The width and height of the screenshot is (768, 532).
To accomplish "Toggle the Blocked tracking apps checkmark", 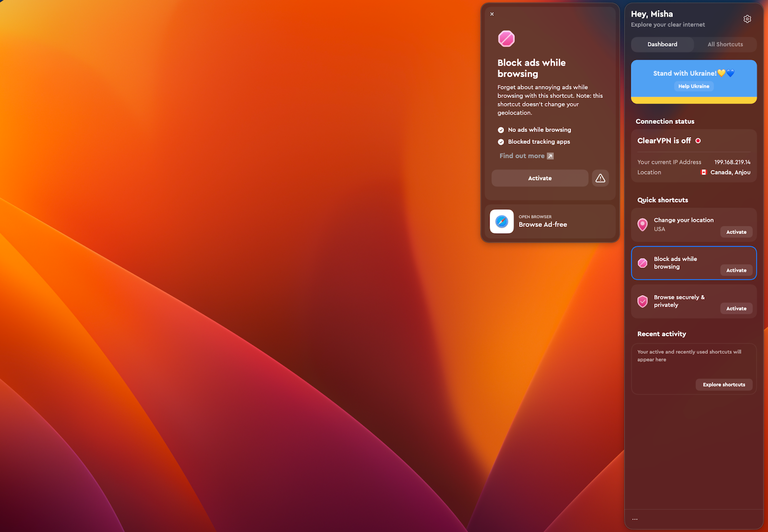I will point(501,142).
